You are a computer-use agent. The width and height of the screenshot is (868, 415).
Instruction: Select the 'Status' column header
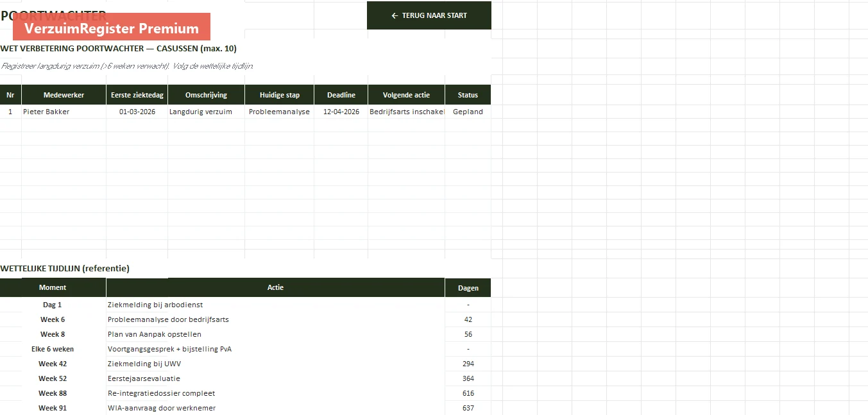tap(468, 95)
